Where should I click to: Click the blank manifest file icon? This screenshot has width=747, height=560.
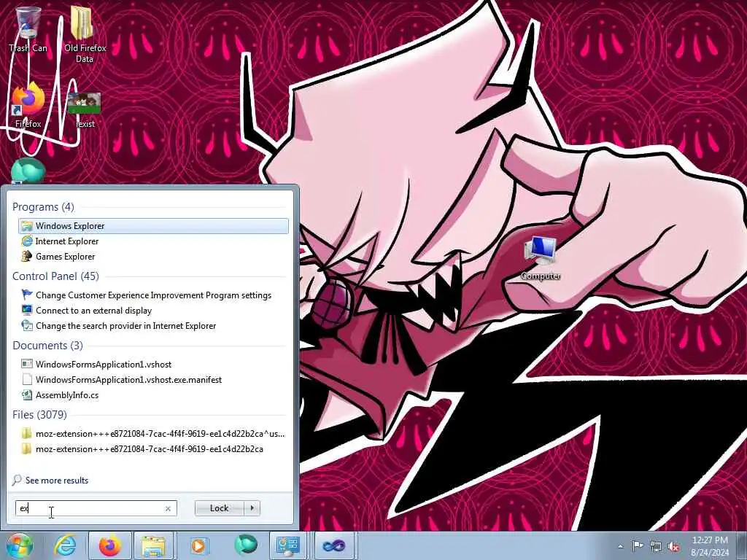[27, 379]
